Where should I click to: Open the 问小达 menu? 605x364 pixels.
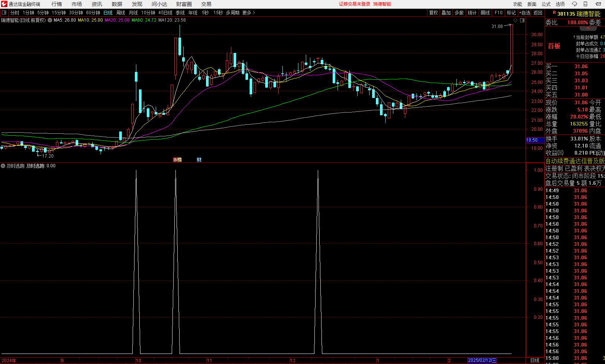tap(159, 4)
